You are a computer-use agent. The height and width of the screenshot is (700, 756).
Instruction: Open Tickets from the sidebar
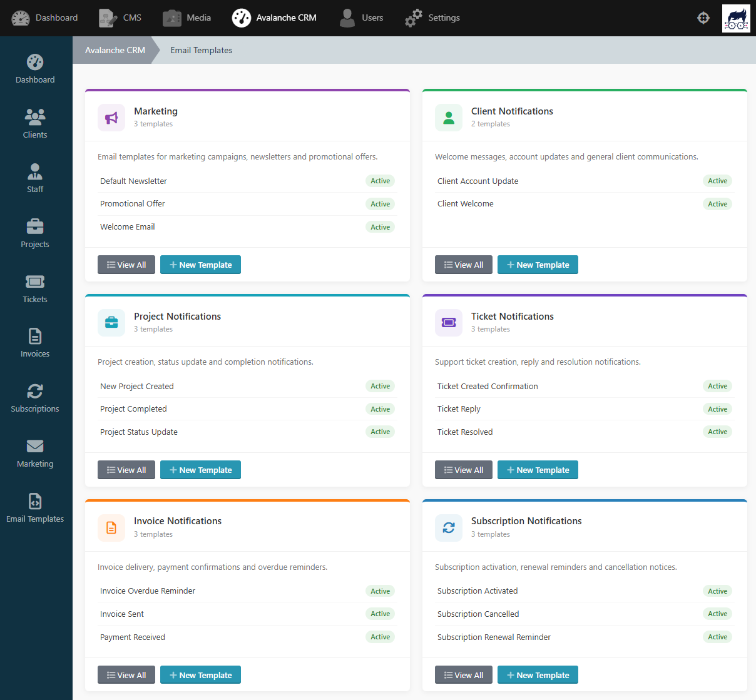pos(34,288)
